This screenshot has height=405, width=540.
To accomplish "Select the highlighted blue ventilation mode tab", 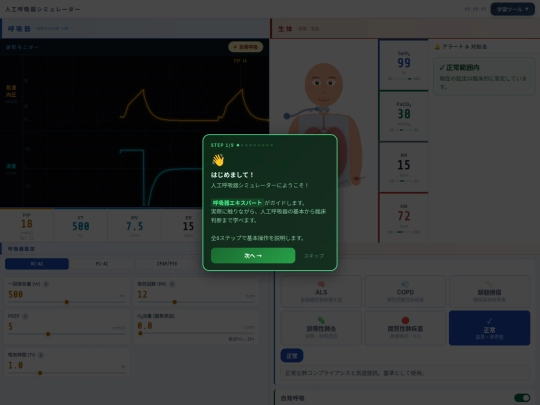I will click(x=37, y=264).
